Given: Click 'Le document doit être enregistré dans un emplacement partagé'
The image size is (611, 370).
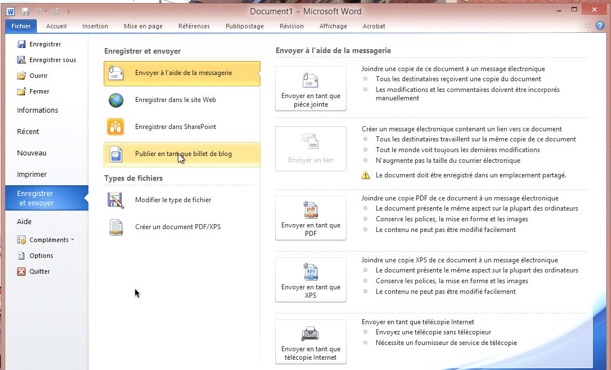Looking at the screenshot, I should click(471, 175).
